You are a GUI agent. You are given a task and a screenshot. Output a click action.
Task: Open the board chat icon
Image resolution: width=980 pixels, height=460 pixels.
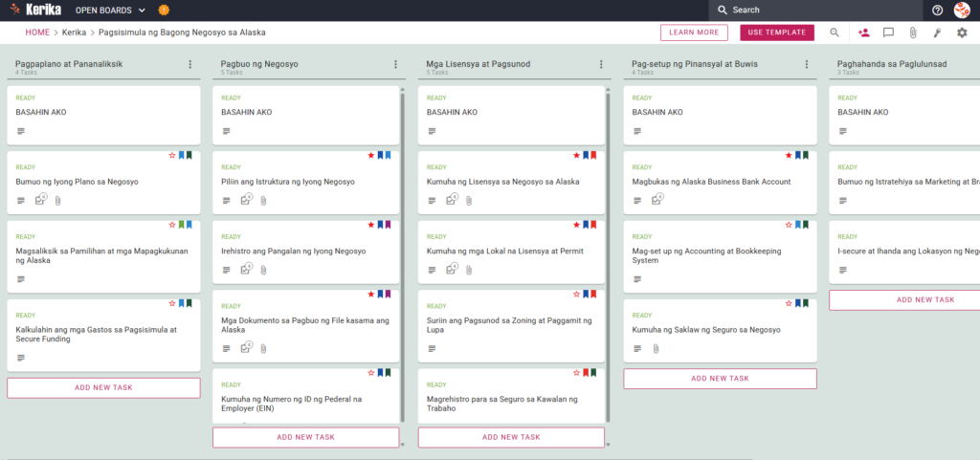tap(888, 33)
